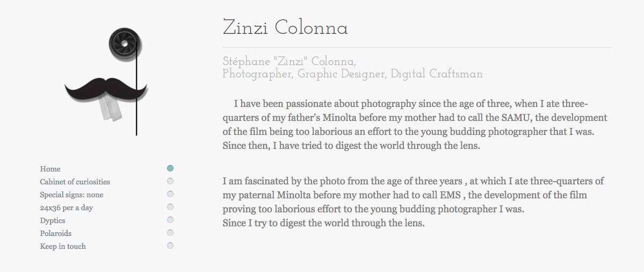Click the camera lens monocle icon

pyautogui.click(x=125, y=43)
